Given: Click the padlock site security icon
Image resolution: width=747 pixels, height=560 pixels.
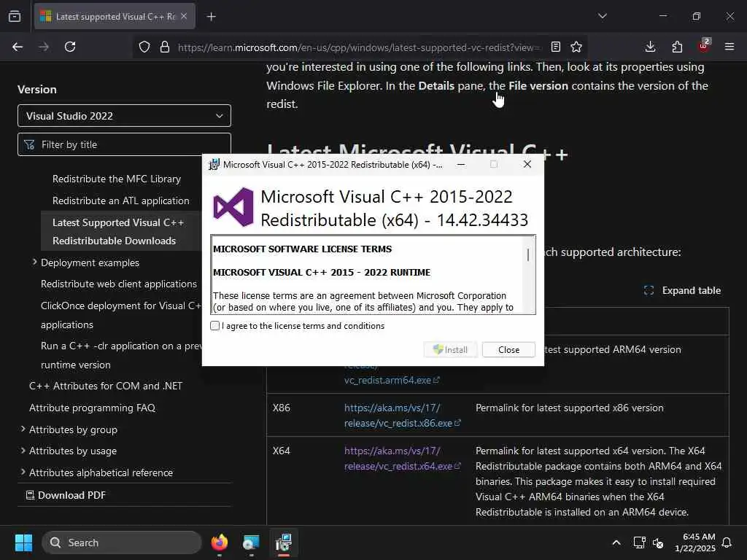Looking at the screenshot, I should (x=165, y=47).
